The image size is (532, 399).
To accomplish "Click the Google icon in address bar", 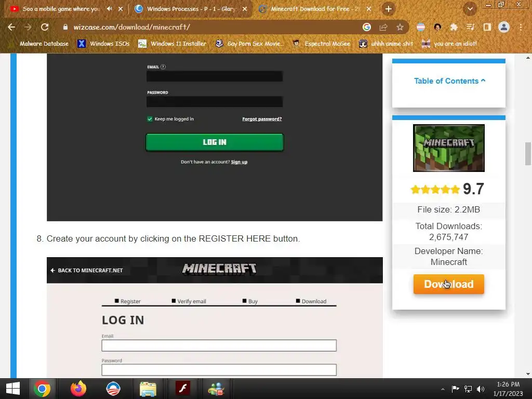I will point(366,27).
